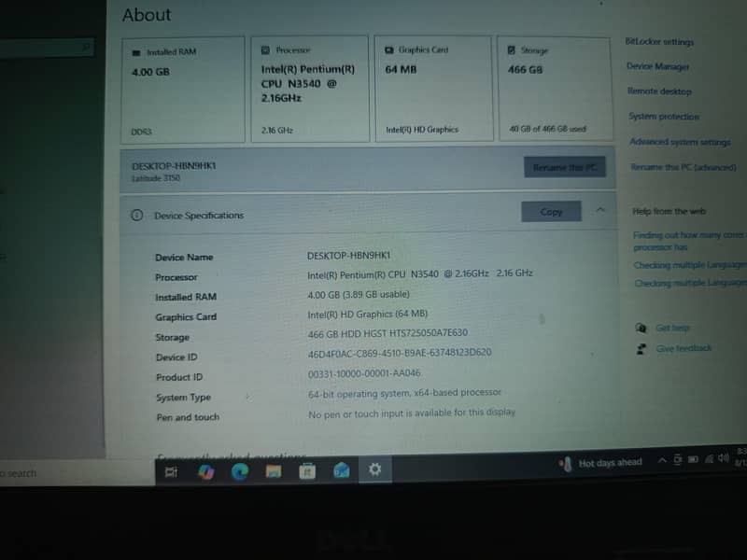Open the volume tray icon
Image resolution: width=747 pixels, height=560 pixels.
point(723,457)
